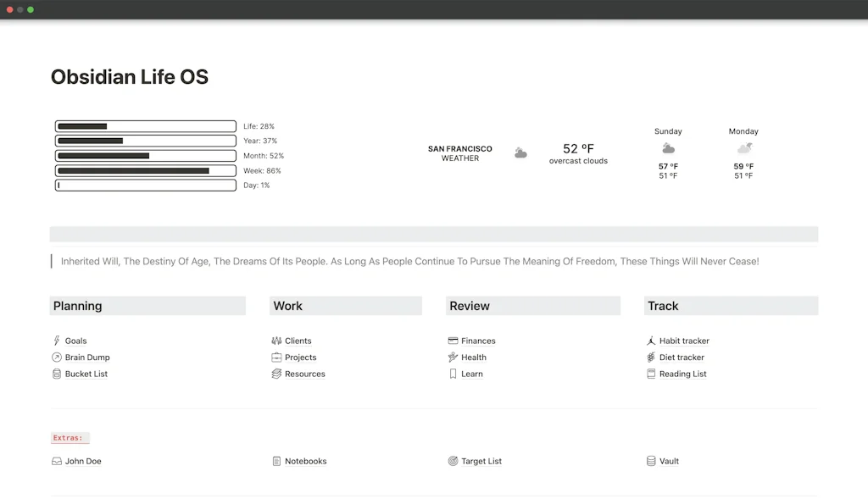Image resolution: width=868 pixels, height=499 pixels.
Task: Open the Reading List link
Action: click(x=682, y=374)
